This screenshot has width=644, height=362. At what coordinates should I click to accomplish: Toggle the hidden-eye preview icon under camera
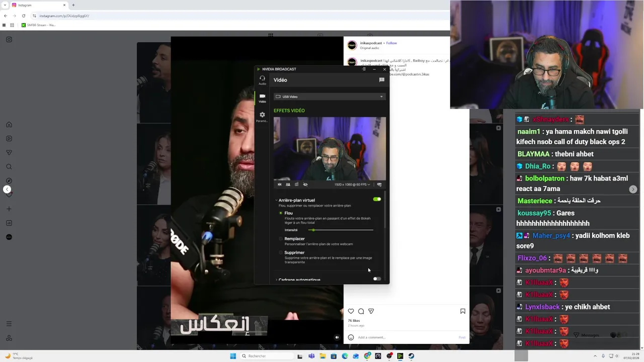point(305,185)
